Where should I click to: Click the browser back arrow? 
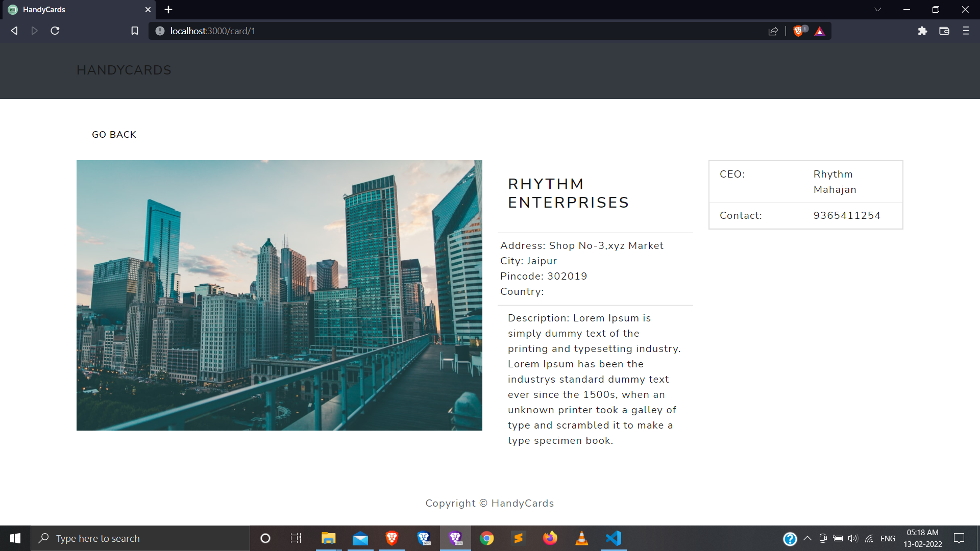pyautogui.click(x=14, y=31)
